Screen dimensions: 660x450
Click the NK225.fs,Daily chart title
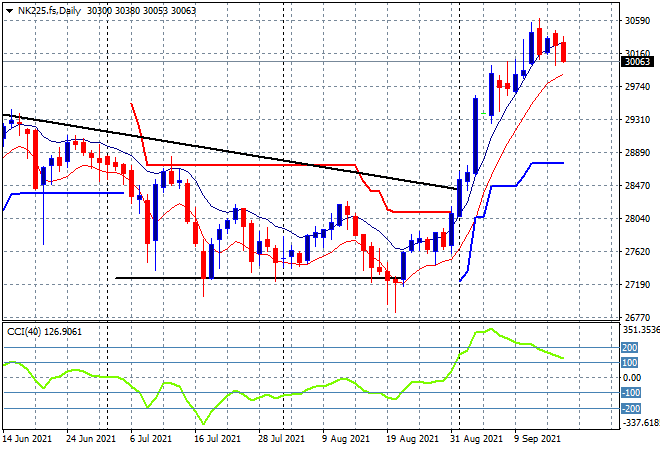coord(49,11)
